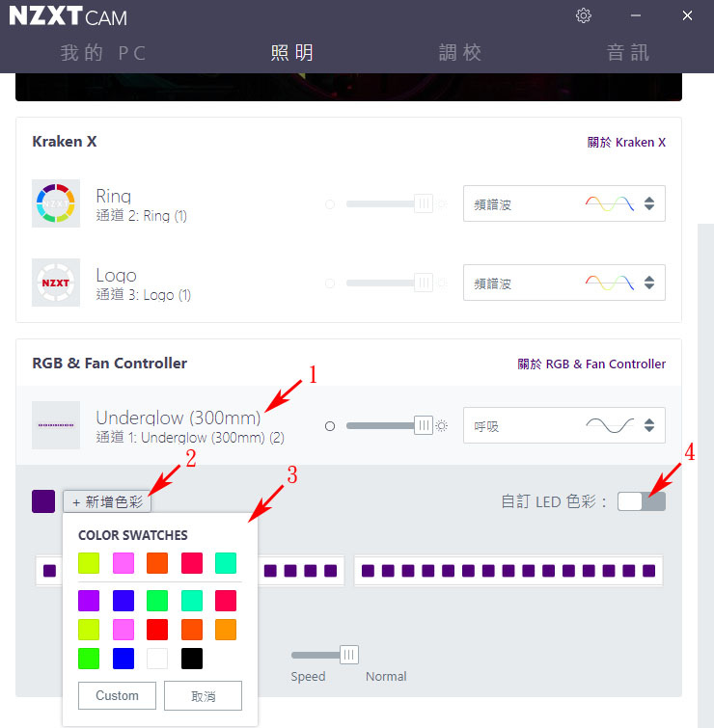The image size is (714, 728).
Task: Click the + 新增色彩 button
Action: click(x=107, y=501)
